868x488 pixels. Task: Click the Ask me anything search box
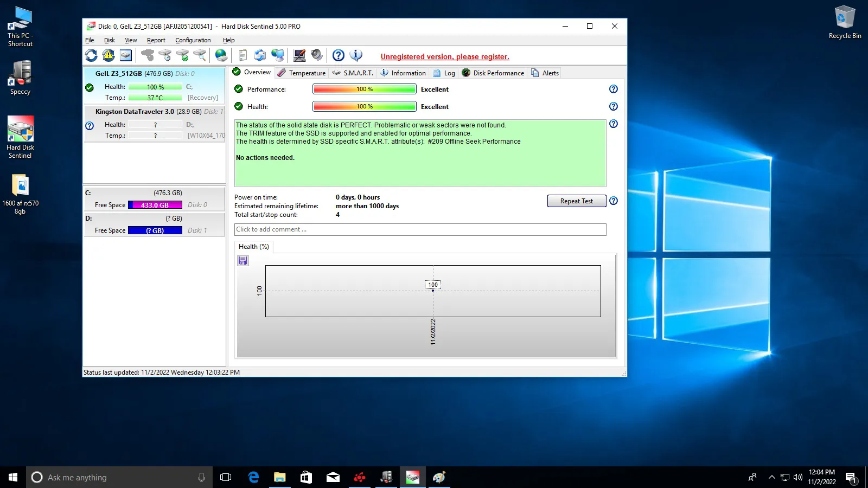tap(119, 477)
